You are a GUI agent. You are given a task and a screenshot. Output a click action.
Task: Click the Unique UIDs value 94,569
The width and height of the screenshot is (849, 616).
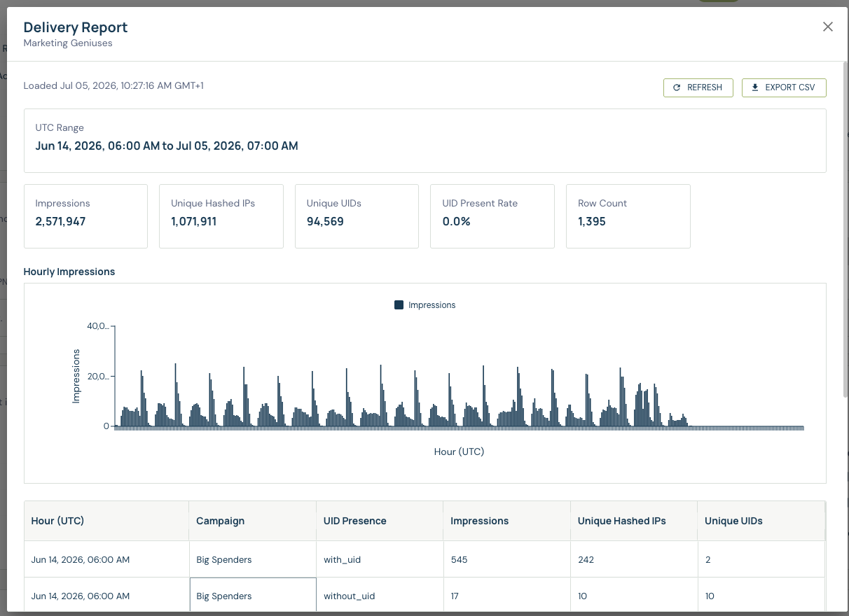[325, 221]
